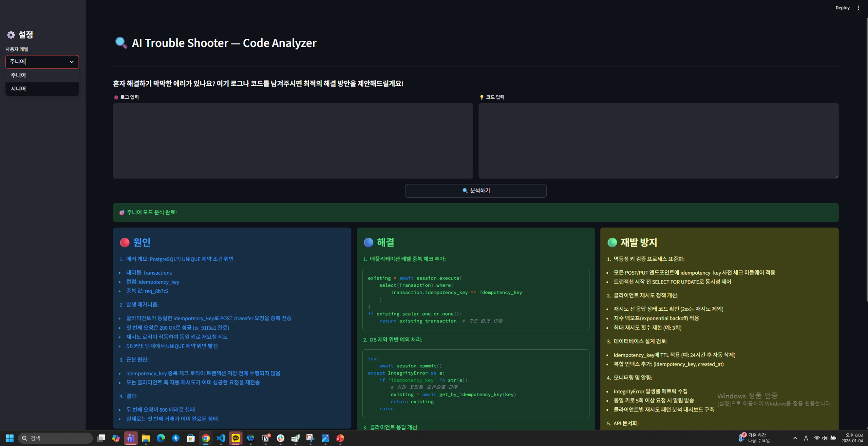Viewport: 868px width, 446px height.
Task: Toggle the input language A indicator
Action: [806, 438]
